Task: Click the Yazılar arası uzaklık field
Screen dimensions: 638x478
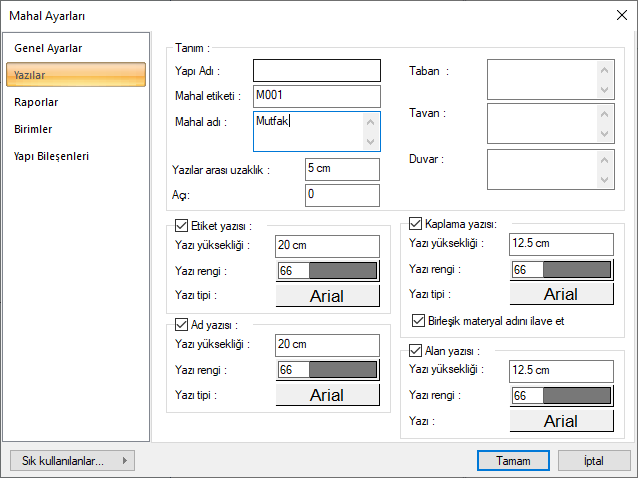Action: point(342,169)
